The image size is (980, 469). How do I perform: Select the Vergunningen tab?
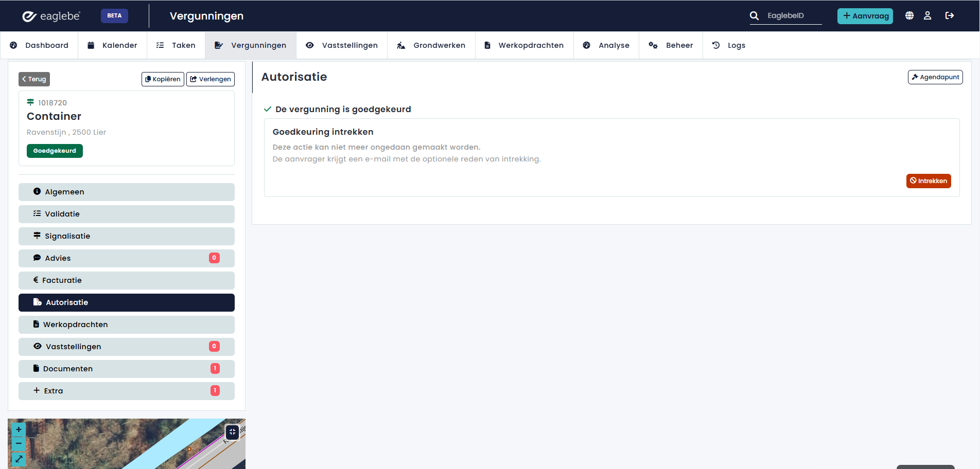tap(251, 45)
